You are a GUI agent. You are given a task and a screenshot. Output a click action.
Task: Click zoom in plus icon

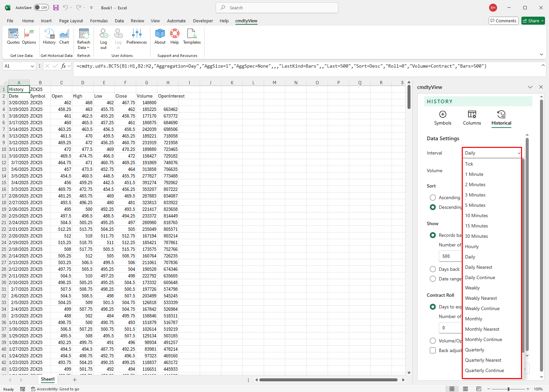pyautogui.click(x=528, y=389)
